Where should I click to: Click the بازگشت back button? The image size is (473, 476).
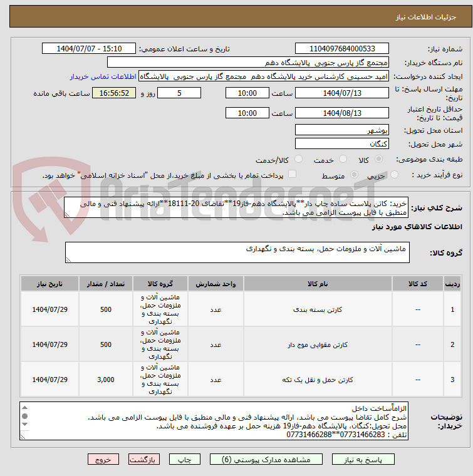coord(144,459)
